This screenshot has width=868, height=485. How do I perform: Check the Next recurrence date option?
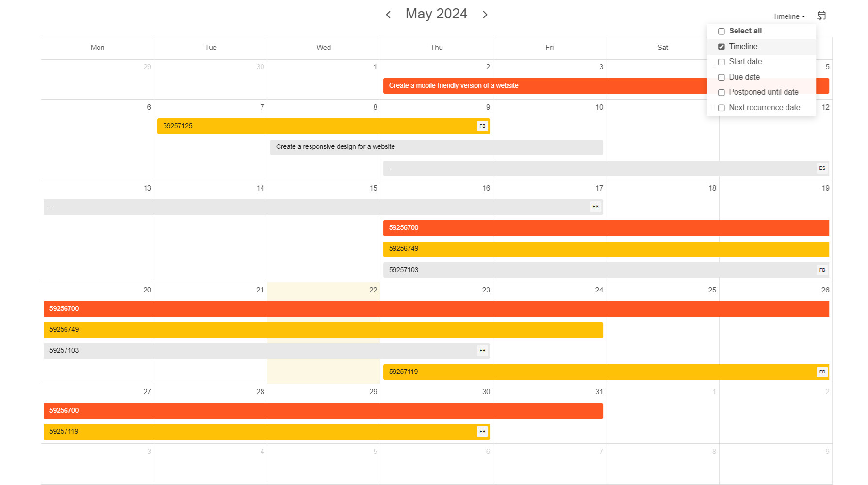(x=721, y=108)
